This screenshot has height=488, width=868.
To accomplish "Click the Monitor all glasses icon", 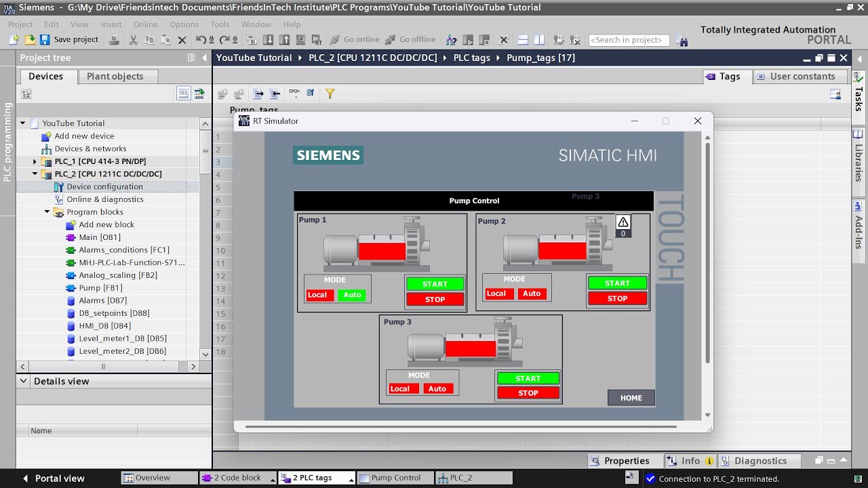I will pyautogui.click(x=294, y=94).
